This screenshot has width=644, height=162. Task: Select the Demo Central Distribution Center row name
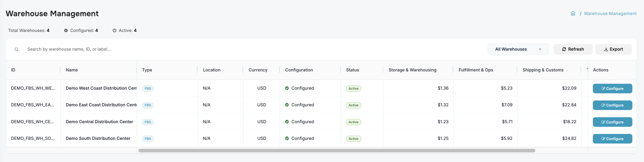[100, 122]
